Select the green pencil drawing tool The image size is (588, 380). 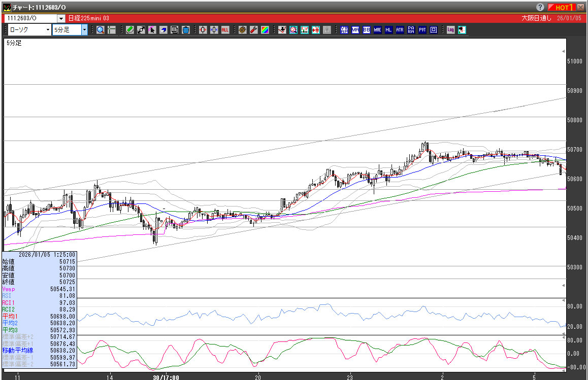tap(130, 30)
